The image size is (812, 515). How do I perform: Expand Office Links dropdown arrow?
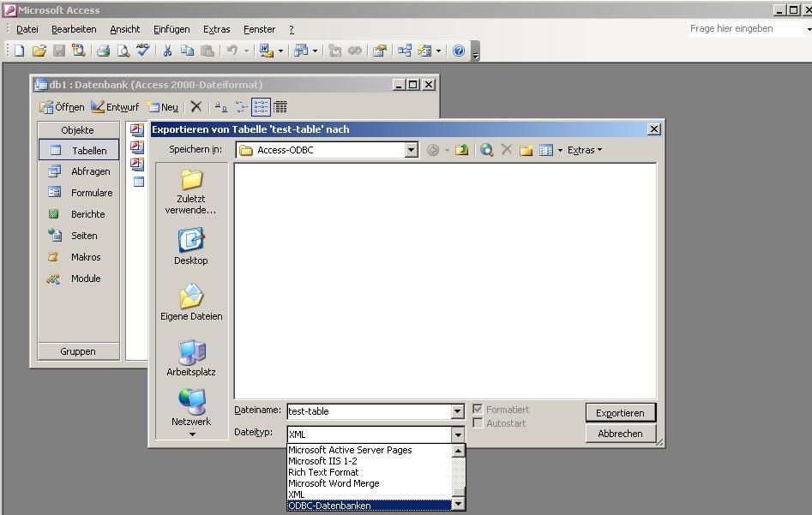[280, 51]
